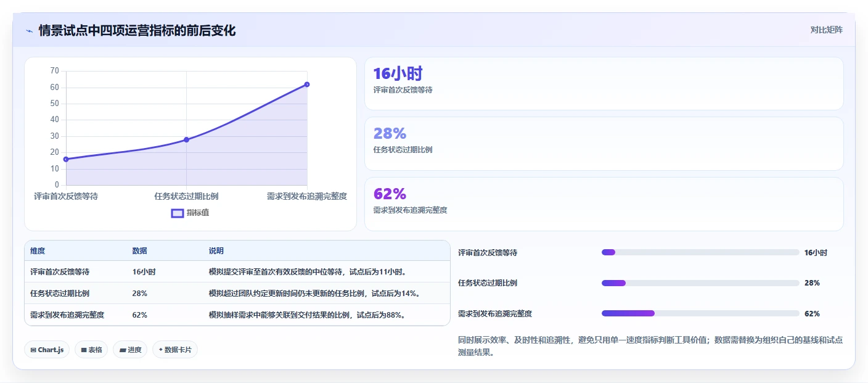Click the 维度 table column header
This screenshot has width=868, height=383.
[38, 251]
